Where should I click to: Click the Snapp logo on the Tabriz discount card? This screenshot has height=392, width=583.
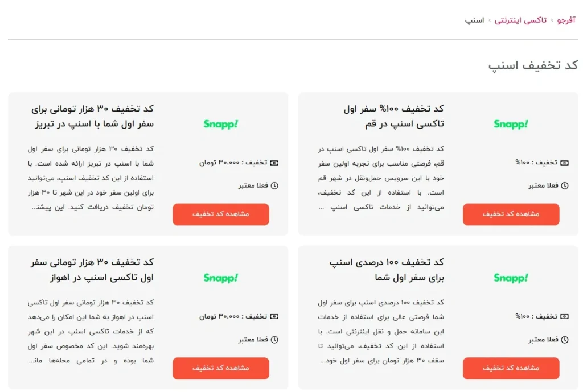[220, 125]
